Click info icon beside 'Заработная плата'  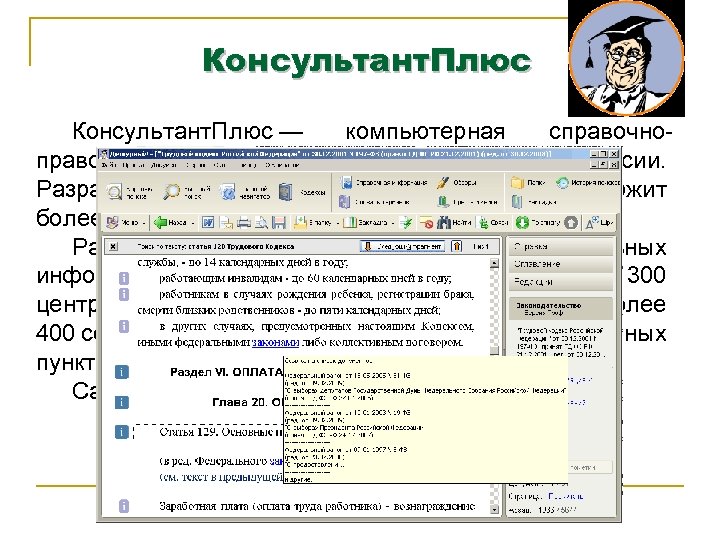click(124, 506)
